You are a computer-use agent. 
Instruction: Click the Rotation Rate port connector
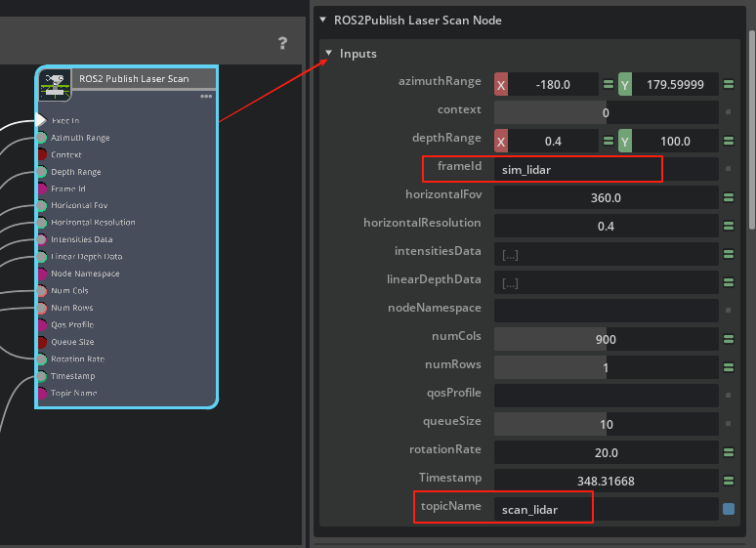point(42,358)
